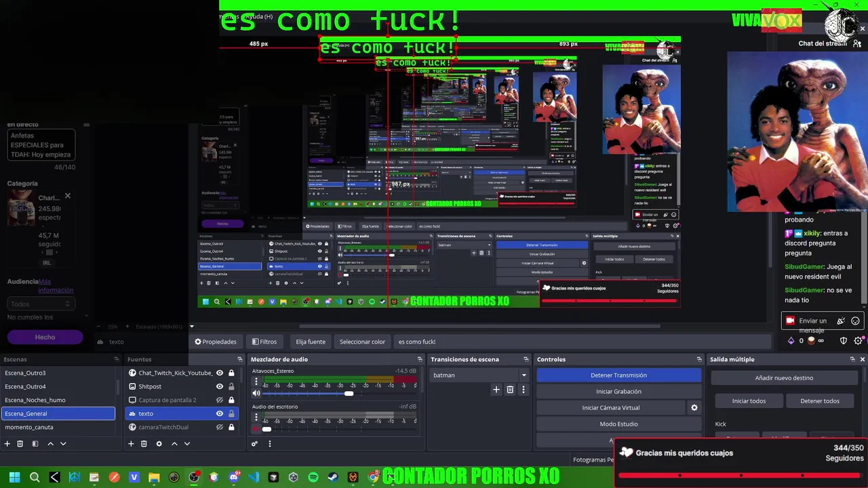Undock the Salida múltiple panel
Viewport: 868px width, 488px height.
coord(852,359)
